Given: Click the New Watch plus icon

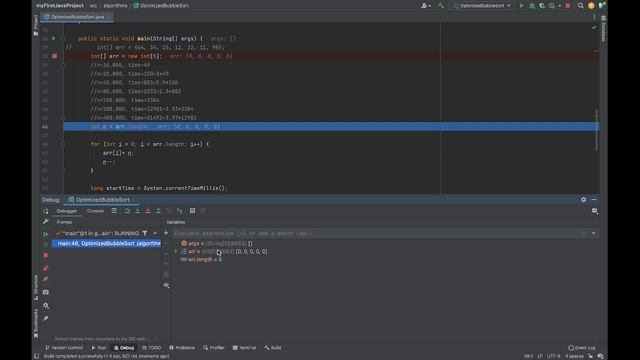Looking at the screenshot, I should [x=166, y=233].
